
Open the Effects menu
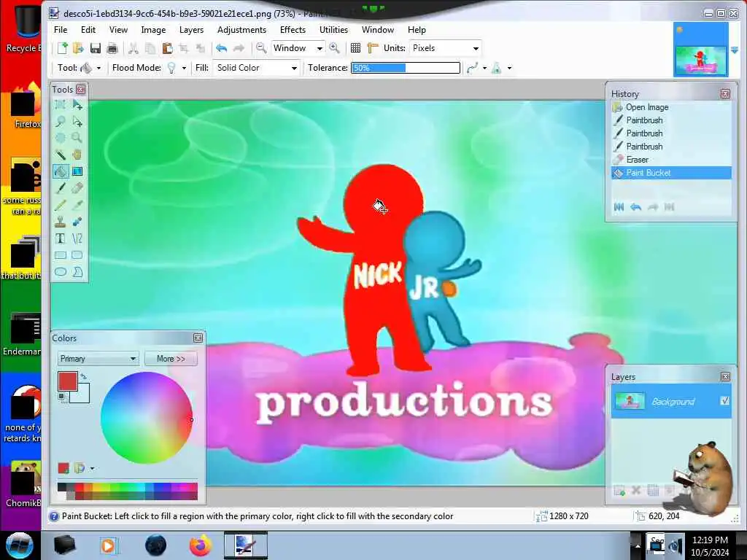coord(293,29)
